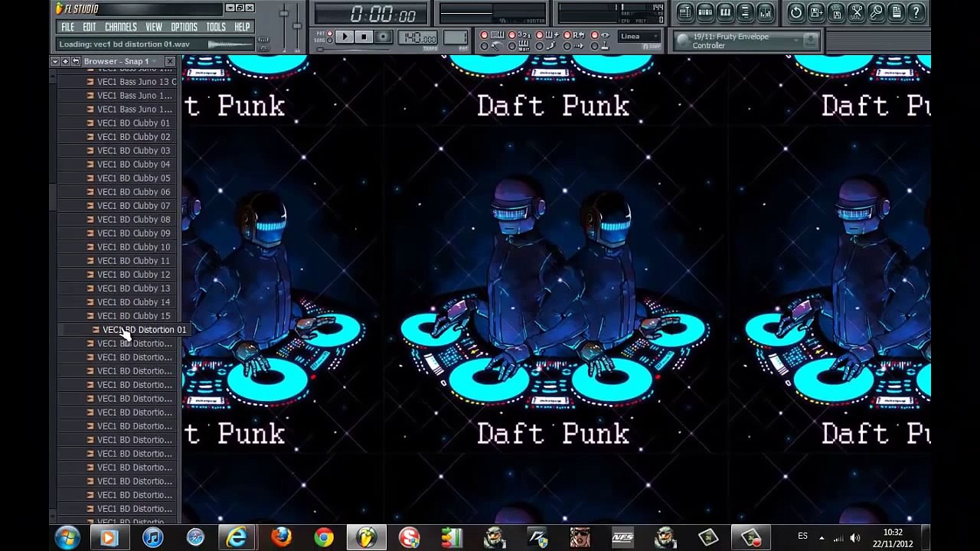Image resolution: width=980 pixels, height=551 pixels.
Task: Click the main pitch vertical slider
Action: pyautogui.click(x=297, y=27)
